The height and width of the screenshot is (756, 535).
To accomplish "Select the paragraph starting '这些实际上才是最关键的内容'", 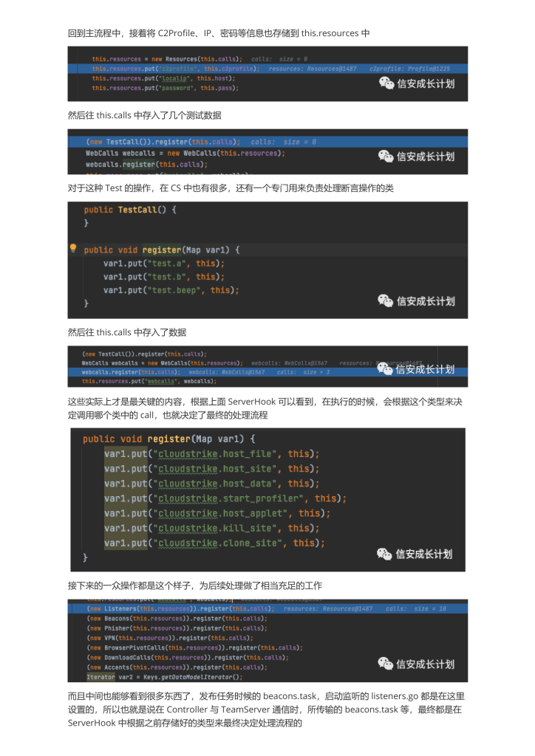I will [265, 408].
